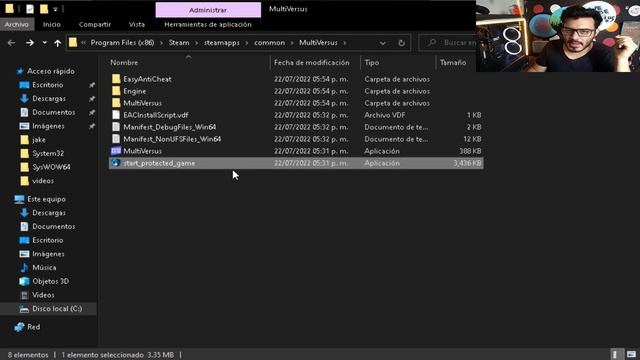The height and width of the screenshot is (360, 640).
Task: Select Manifest_NonUFSFiles_Win64 file icon
Action: [116, 139]
